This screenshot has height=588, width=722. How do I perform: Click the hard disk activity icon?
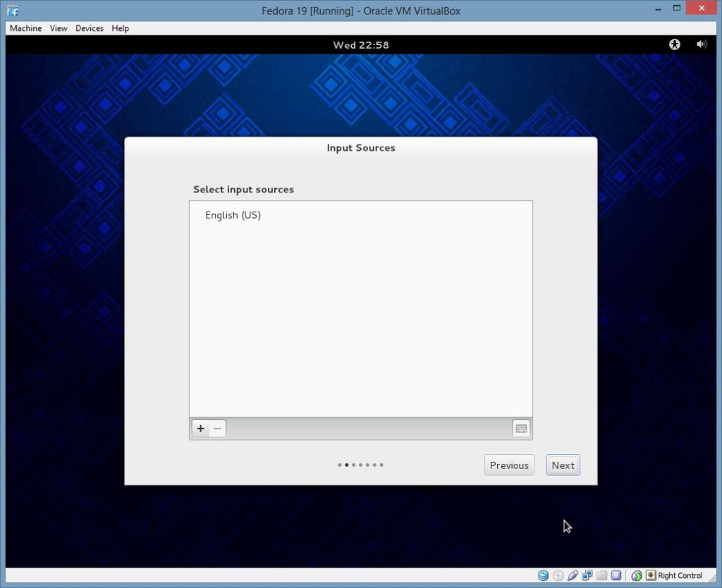[x=544, y=575]
